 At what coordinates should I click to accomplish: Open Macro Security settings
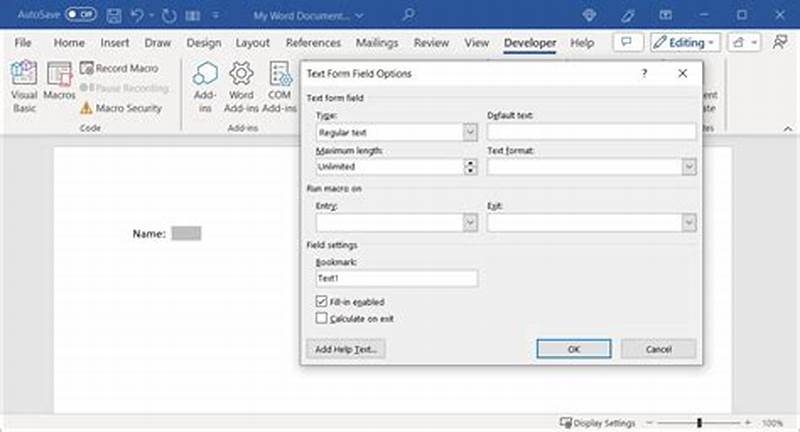pos(121,108)
